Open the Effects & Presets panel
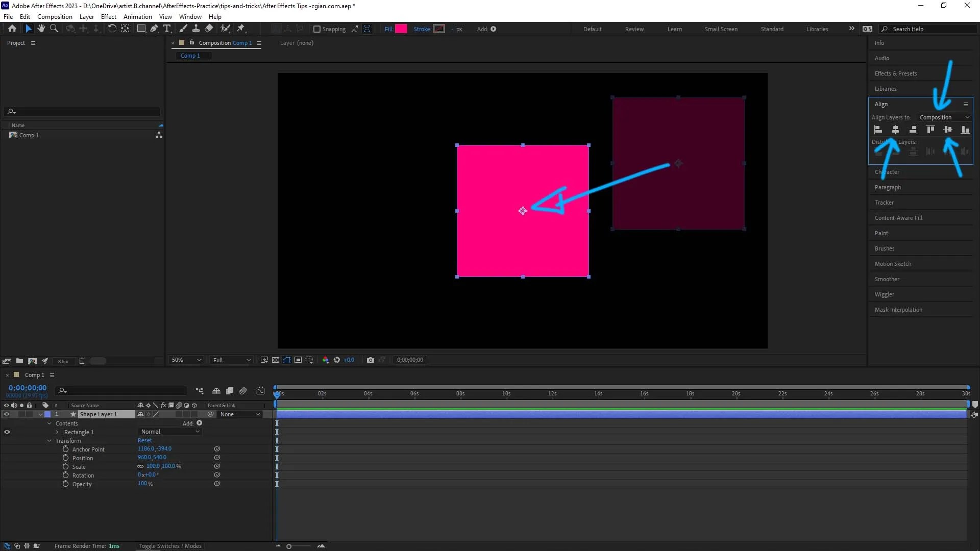This screenshot has height=551, width=980. [896, 73]
